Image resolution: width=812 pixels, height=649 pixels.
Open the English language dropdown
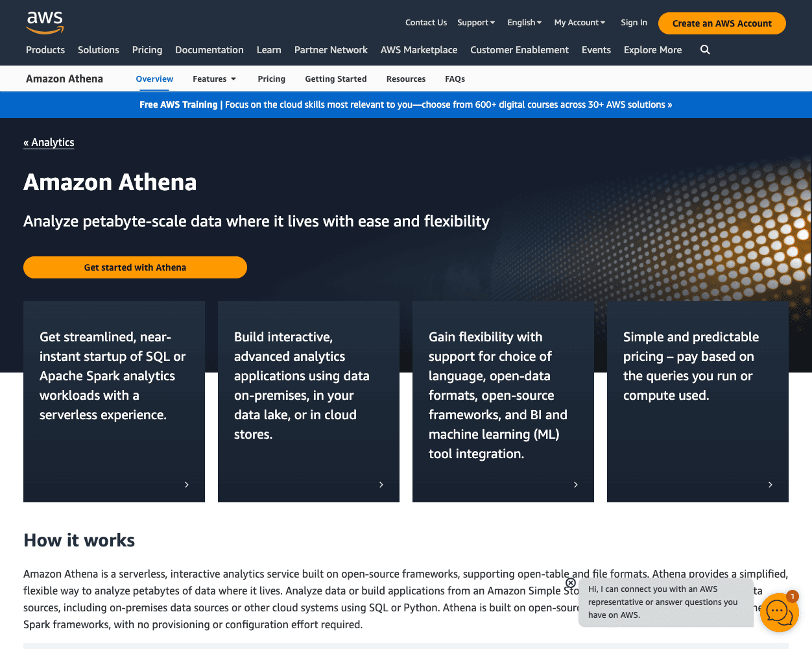(x=524, y=23)
